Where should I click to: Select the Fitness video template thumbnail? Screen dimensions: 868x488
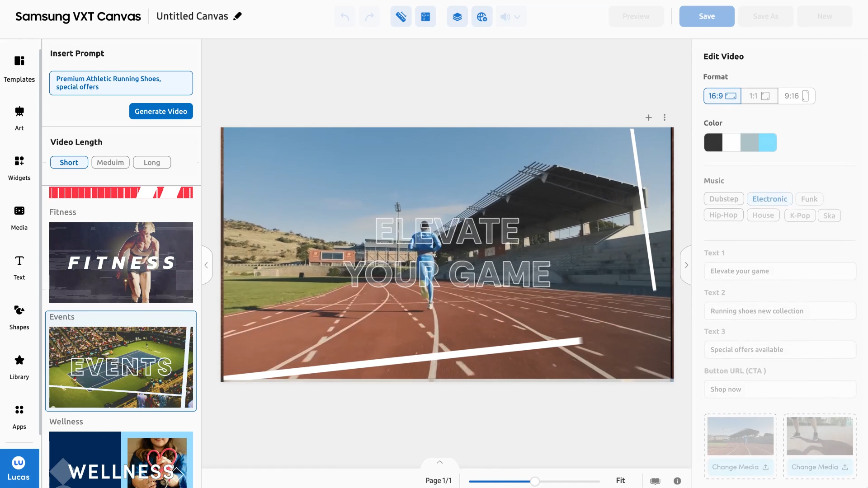pyautogui.click(x=121, y=262)
